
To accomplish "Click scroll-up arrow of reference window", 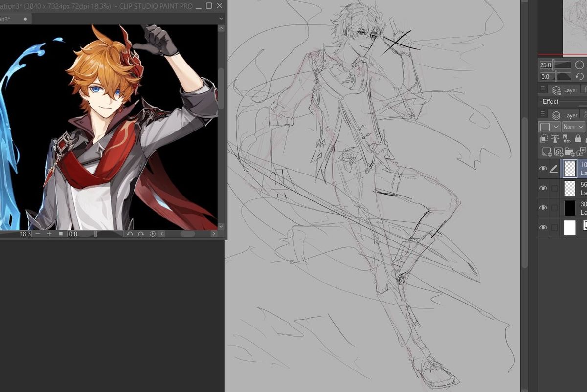I will pos(221,29).
